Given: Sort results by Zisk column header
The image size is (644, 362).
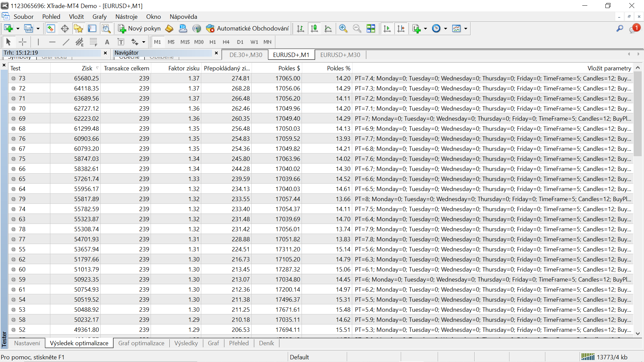Looking at the screenshot, I should point(87,68).
